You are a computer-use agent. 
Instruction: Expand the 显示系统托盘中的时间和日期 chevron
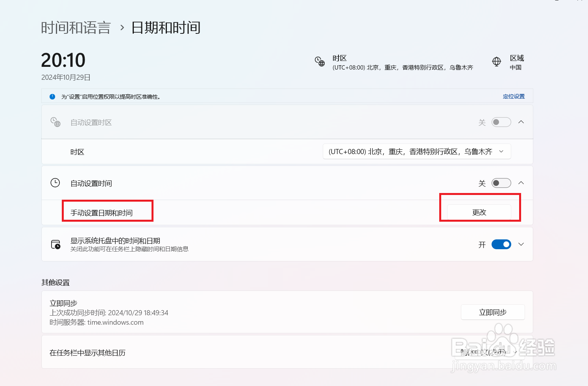pos(521,244)
